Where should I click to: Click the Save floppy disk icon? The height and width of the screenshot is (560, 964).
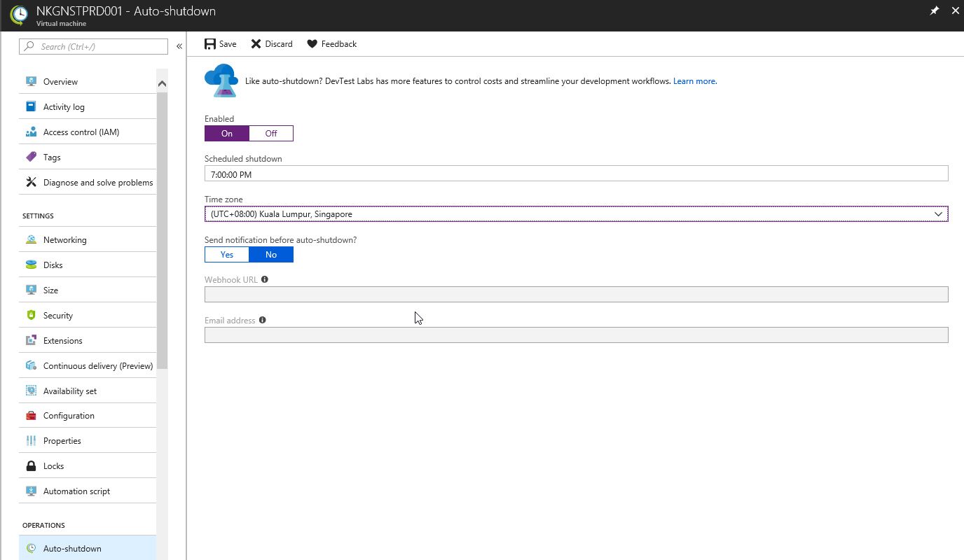tap(210, 44)
